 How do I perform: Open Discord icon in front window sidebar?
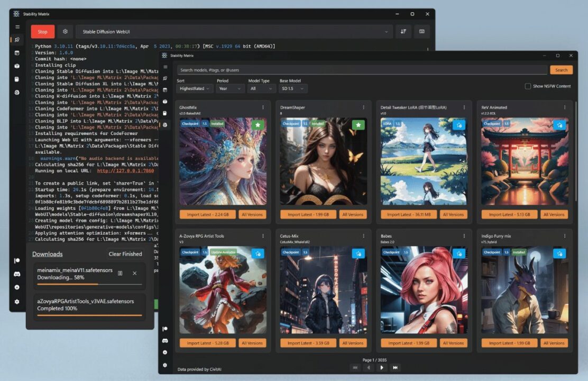165,341
